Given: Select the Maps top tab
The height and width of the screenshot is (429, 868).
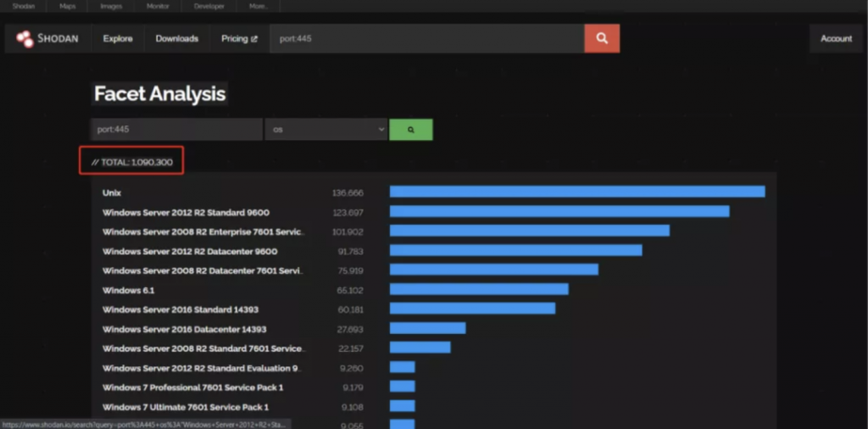Looking at the screenshot, I should click(68, 7).
